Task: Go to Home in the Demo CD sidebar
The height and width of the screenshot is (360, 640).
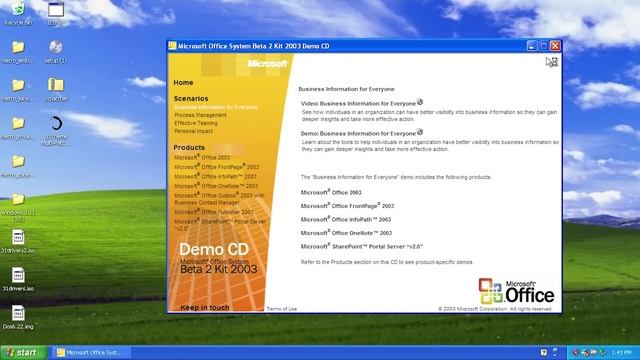Action: 183,82
